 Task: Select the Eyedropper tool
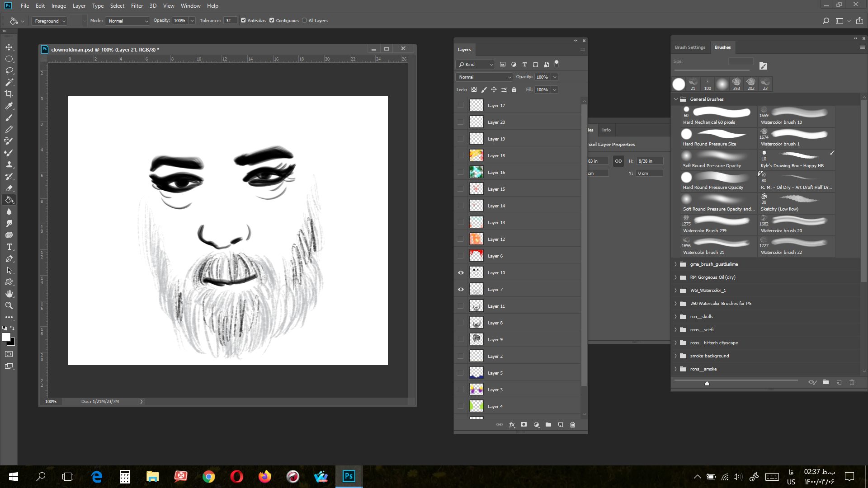coord(9,106)
